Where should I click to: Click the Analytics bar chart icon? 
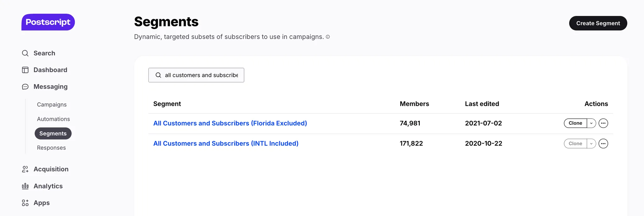point(25,186)
